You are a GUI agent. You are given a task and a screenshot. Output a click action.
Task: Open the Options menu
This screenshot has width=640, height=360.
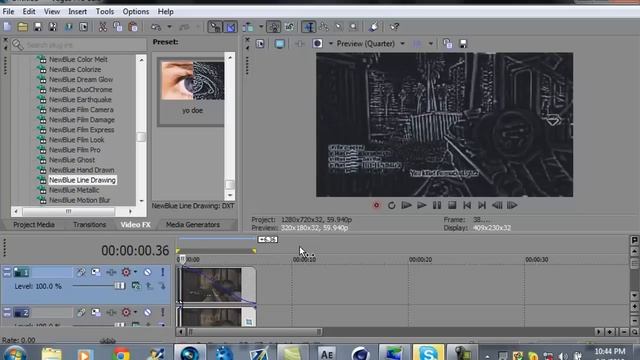click(136, 12)
